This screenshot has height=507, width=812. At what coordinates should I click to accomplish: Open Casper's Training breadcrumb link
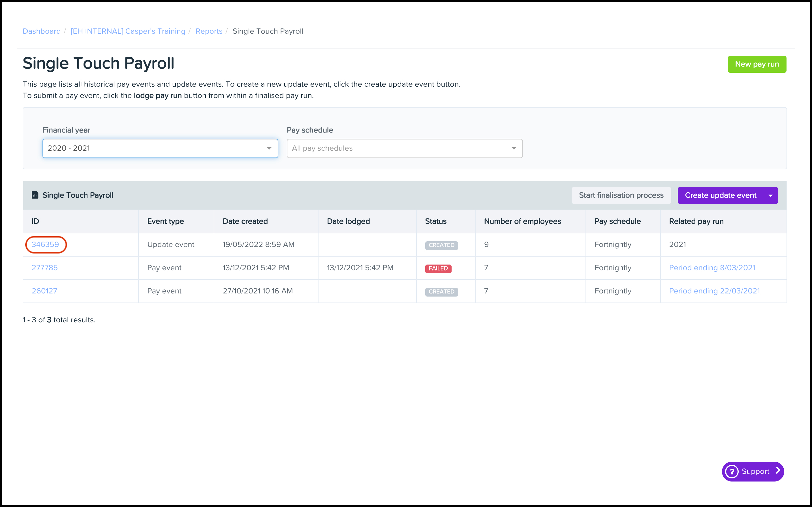[128, 31]
